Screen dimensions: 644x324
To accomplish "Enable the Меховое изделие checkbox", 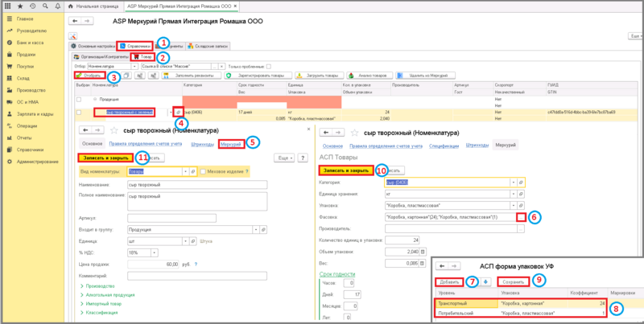I will [203, 171].
